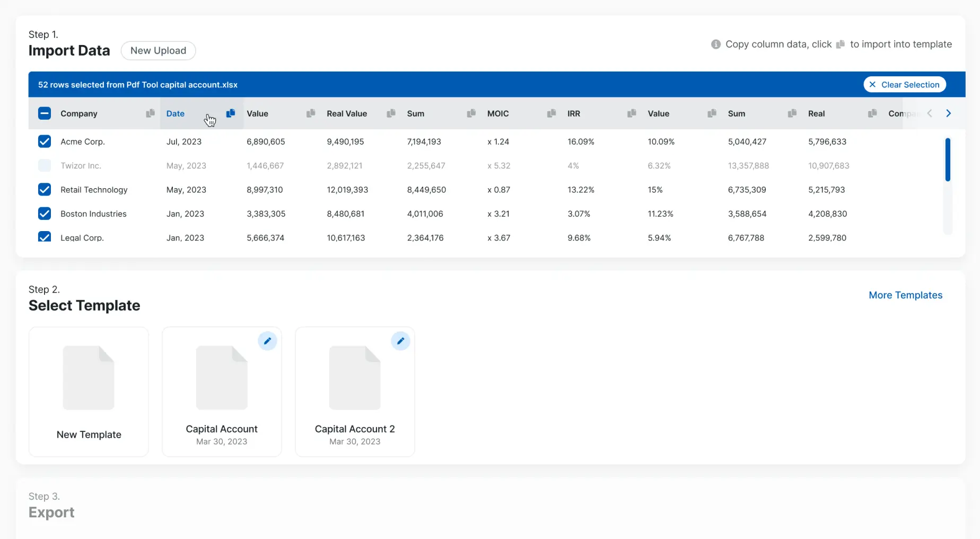Screen dimensions: 980x539
Task: Uncheck the Boston Industries row
Action: (45, 214)
